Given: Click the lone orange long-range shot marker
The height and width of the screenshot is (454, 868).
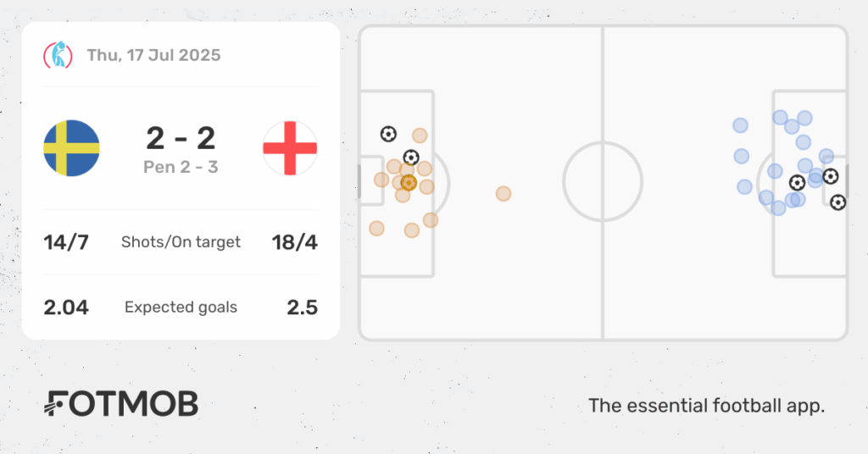Looking at the screenshot, I should 504,194.
